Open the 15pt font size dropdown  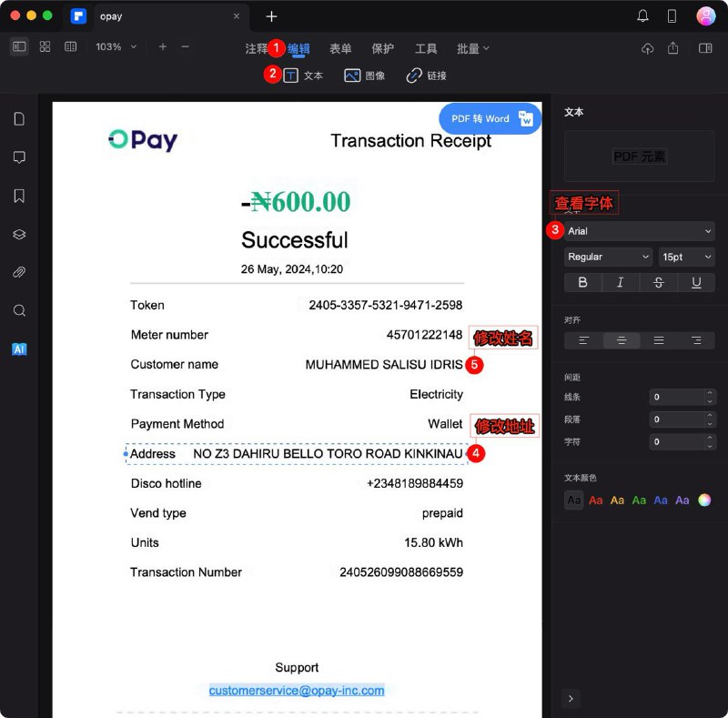point(686,257)
